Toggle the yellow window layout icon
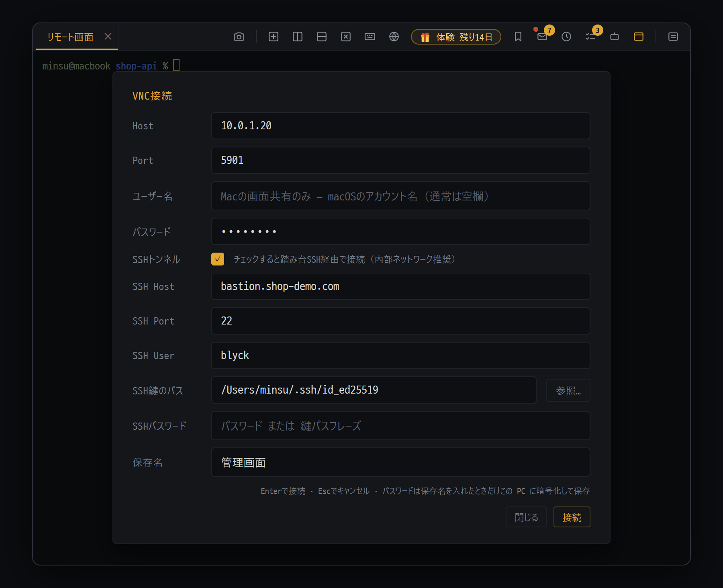The width and height of the screenshot is (723, 588). point(639,37)
